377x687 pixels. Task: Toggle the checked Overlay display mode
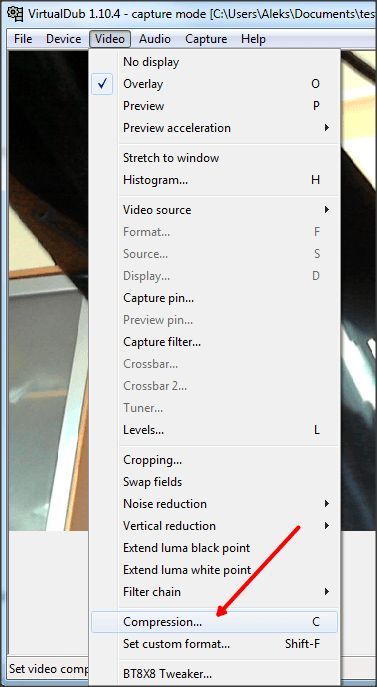(x=214, y=84)
